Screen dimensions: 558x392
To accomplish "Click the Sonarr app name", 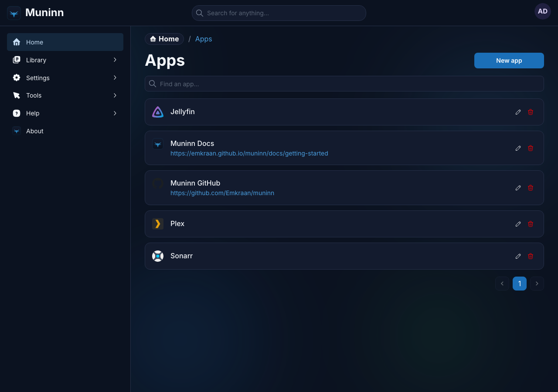I will click(x=182, y=256).
